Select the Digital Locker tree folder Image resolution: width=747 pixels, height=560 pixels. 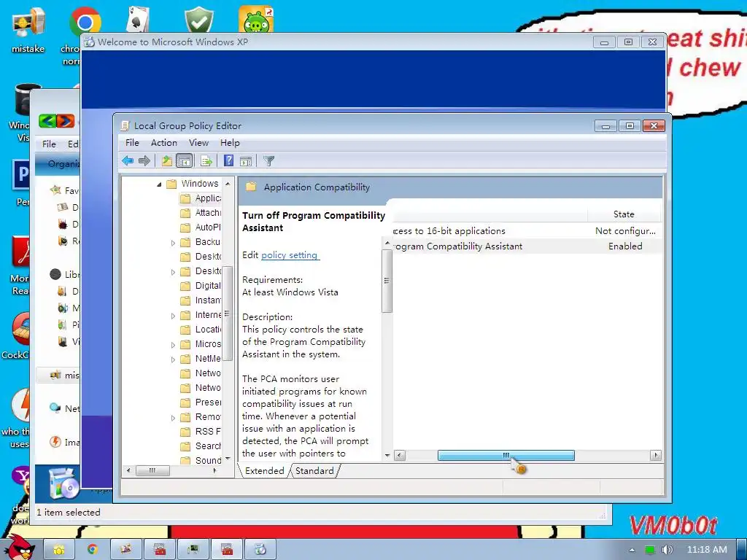[201, 286]
